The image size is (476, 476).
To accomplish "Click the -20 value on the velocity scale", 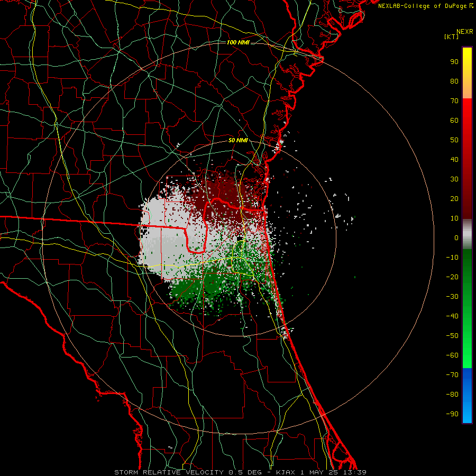I will point(452,277).
